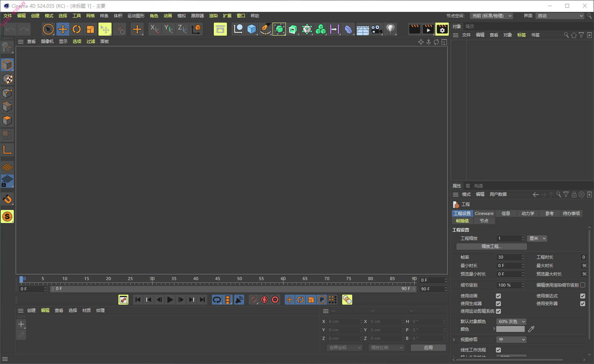Toggle Y axis lock
This screenshot has width=594, height=364.
coord(168,29)
